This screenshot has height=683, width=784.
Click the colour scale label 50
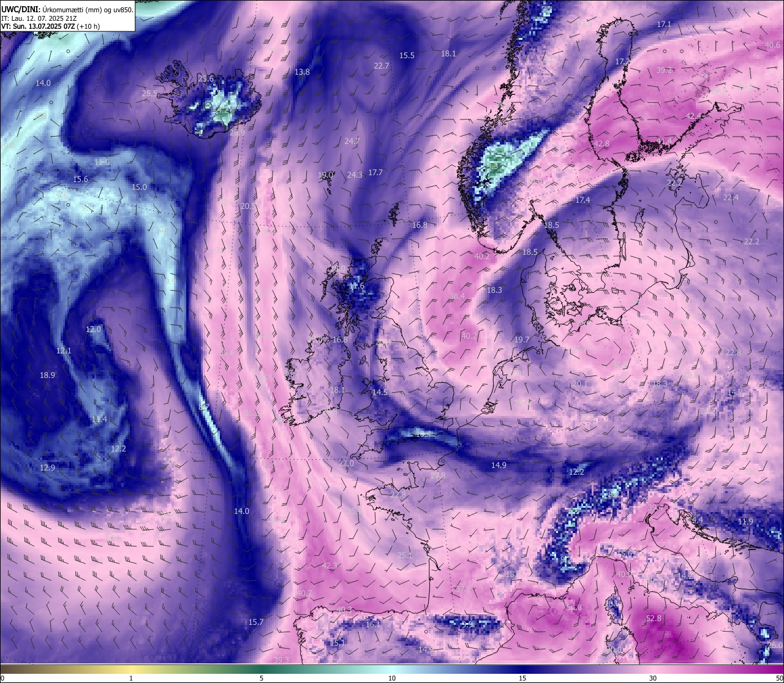coord(779,678)
